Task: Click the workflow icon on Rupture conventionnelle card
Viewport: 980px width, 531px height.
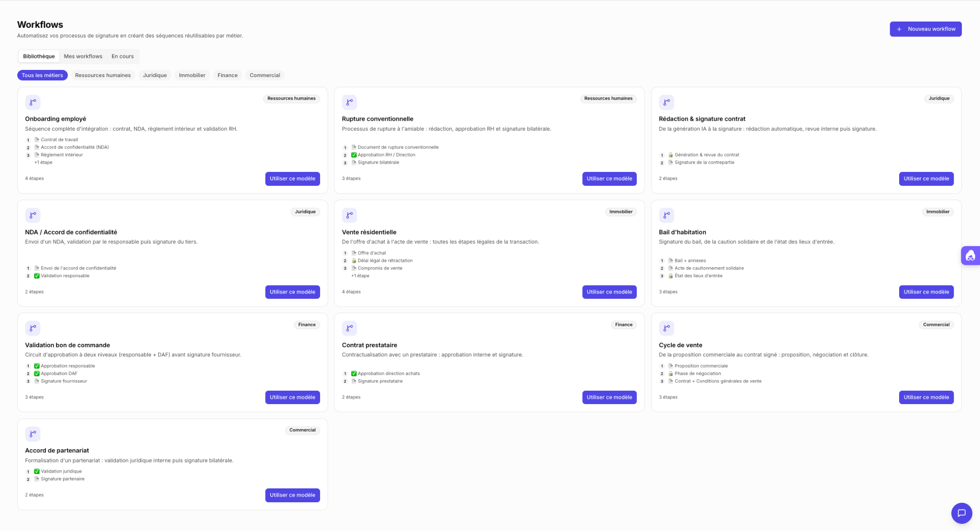Action: point(349,102)
